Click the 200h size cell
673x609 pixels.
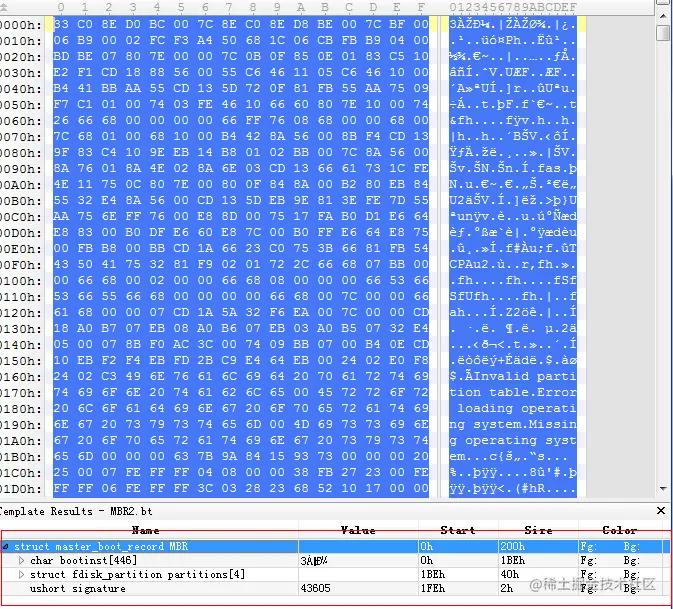coord(512,546)
